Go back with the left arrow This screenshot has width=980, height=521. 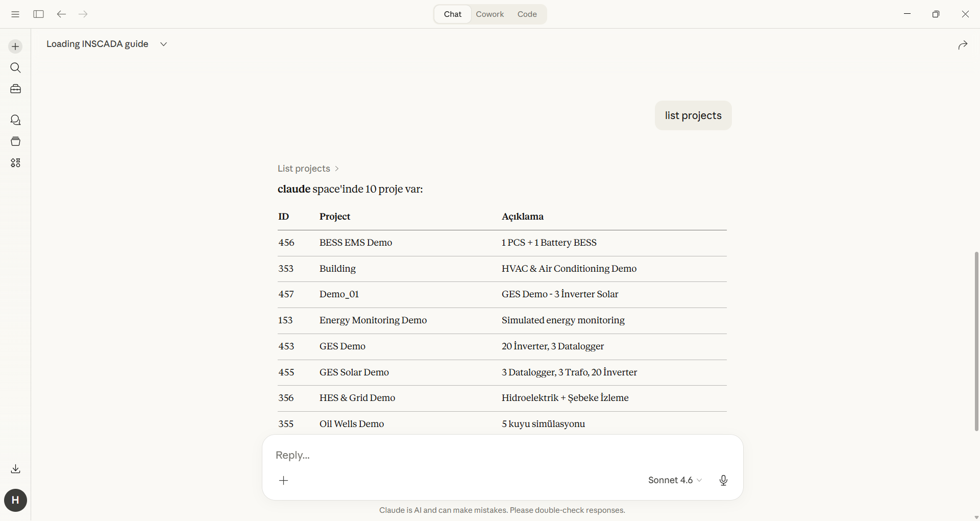(x=61, y=14)
